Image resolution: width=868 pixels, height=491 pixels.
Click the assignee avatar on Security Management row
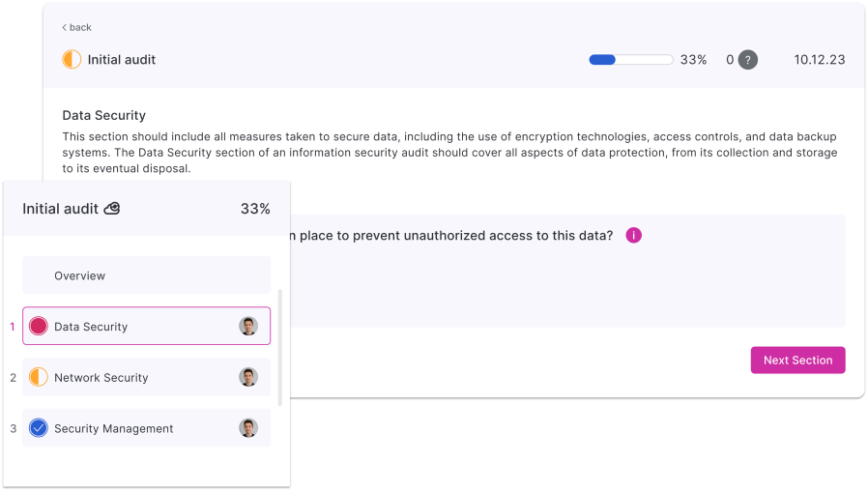coord(248,428)
